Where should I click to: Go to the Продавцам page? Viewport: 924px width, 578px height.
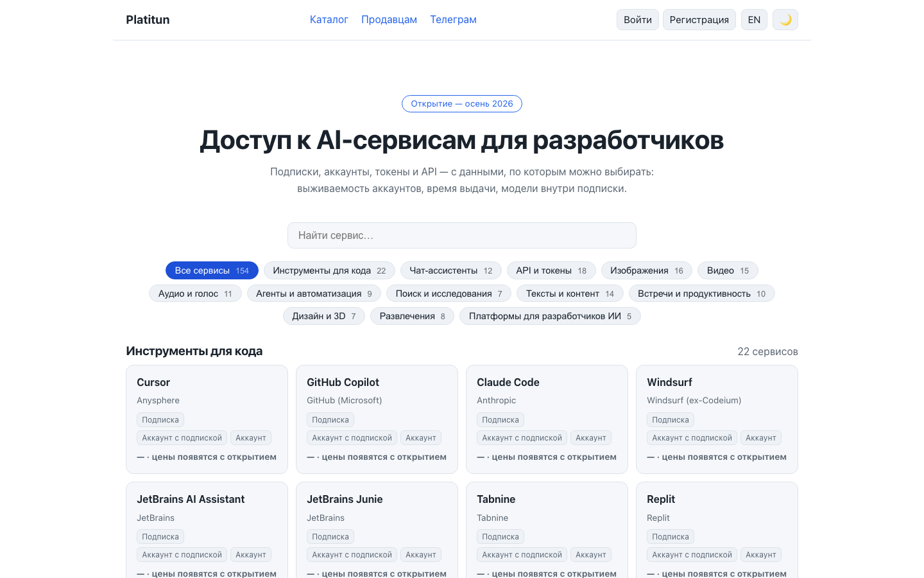click(x=389, y=20)
